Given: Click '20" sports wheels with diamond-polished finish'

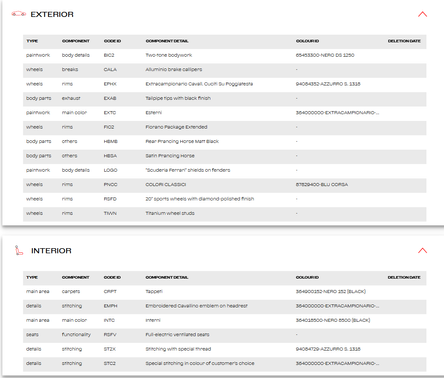Looking at the screenshot, I should click(200, 199).
